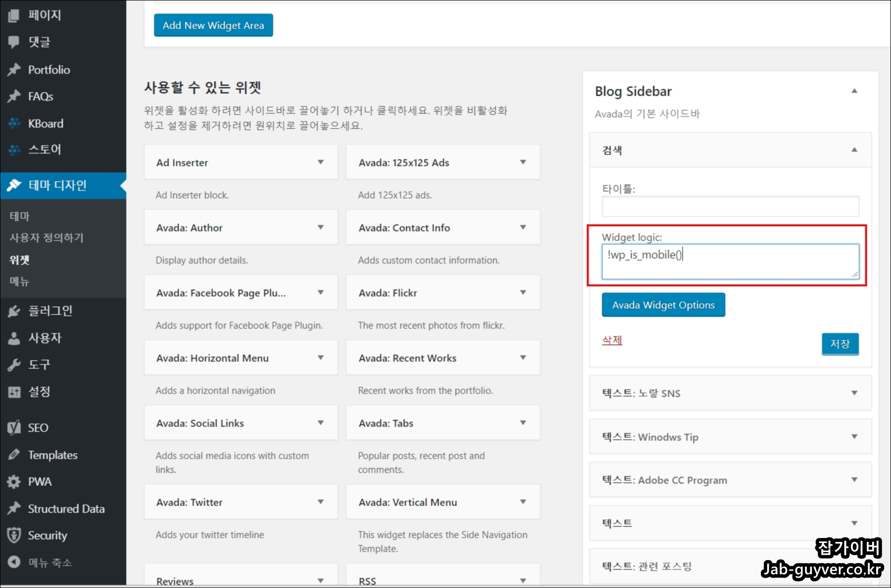Screen dimensions: 891x588
Task: Open the Avada: Recent Works widget dropdown
Action: click(523, 357)
